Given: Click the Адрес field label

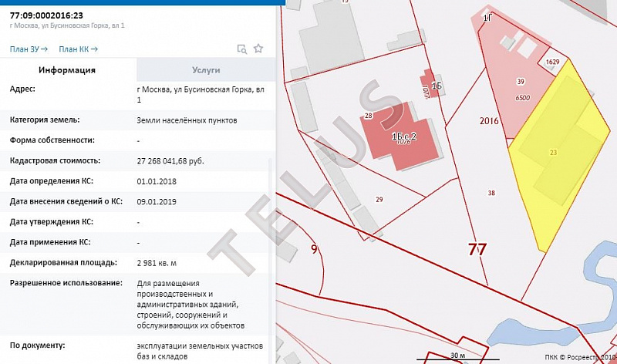Looking at the screenshot, I should point(22,89).
